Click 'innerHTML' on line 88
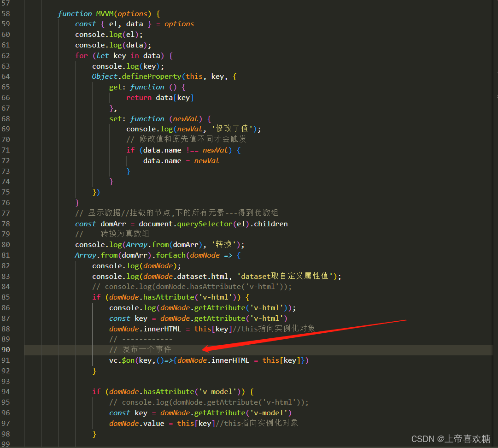This screenshot has height=448, width=498. pyautogui.click(x=162, y=329)
